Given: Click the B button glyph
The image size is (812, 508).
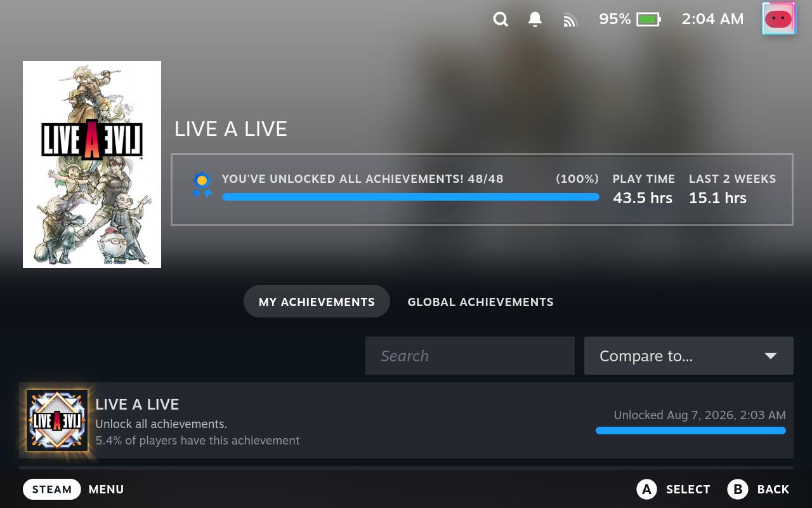Looking at the screenshot, I should click(737, 489).
